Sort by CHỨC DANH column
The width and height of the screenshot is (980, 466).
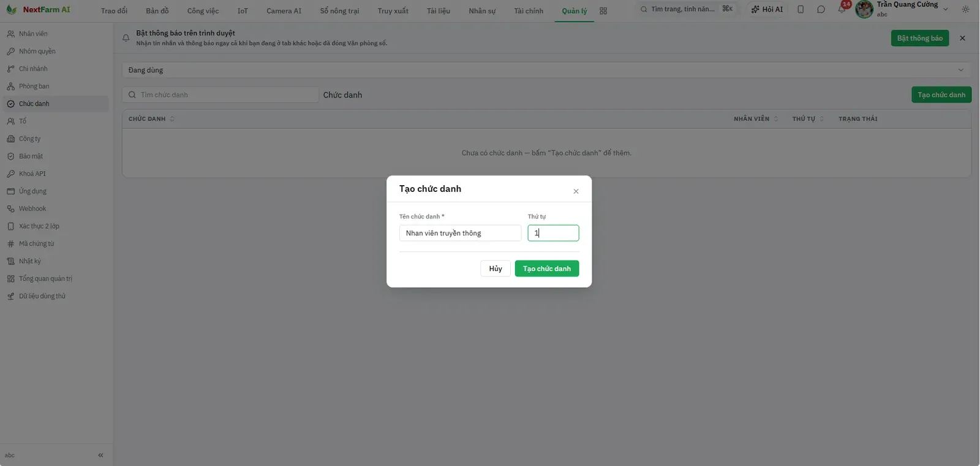pyautogui.click(x=151, y=119)
